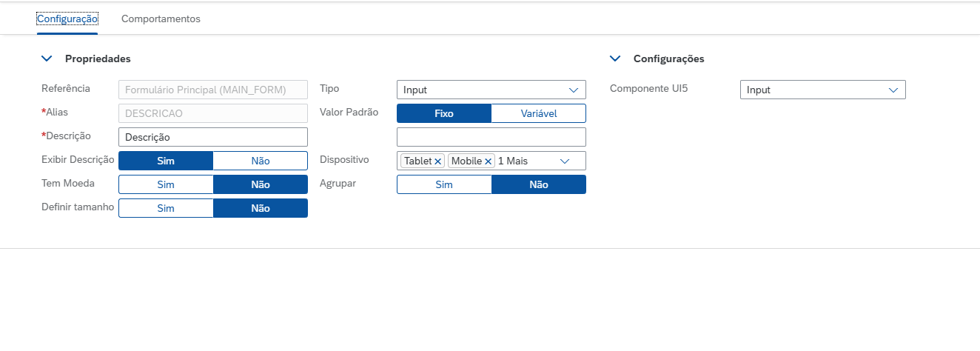Click the Descrição input field
Viewport: 980px width, 351px height.
[212, 137]
